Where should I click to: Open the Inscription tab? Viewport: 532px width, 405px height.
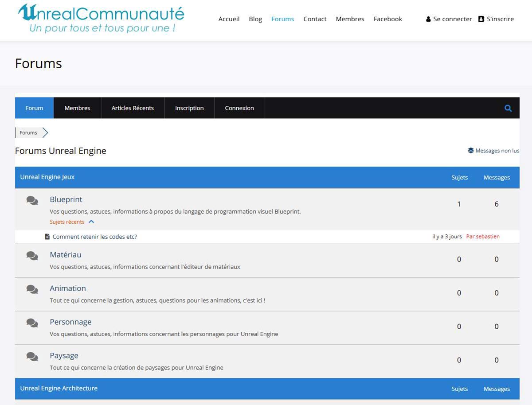click(x=189, y=108)
